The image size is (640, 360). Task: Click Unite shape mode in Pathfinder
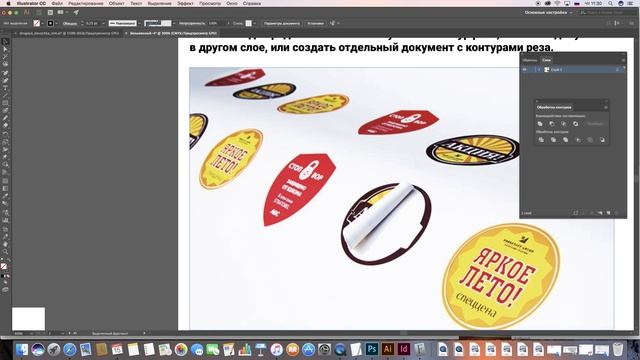pyautogui.click(x=540, y=124)
